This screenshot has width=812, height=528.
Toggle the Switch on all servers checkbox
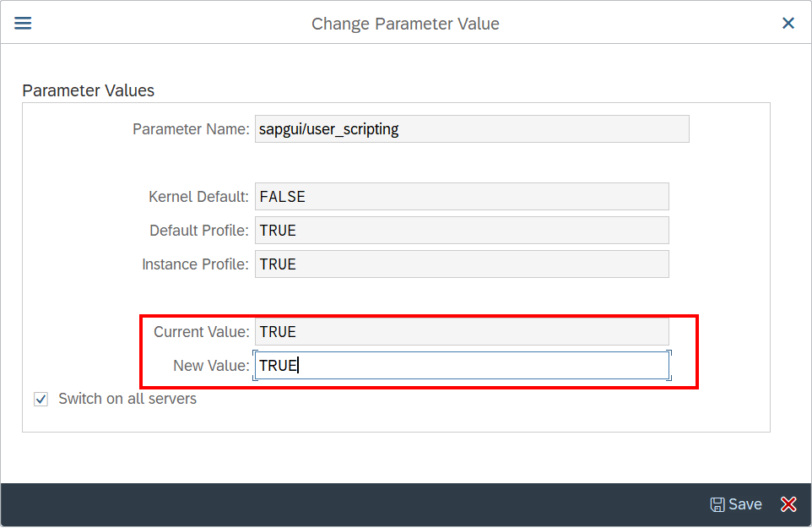pyautogui.click(x=41, y=399)
